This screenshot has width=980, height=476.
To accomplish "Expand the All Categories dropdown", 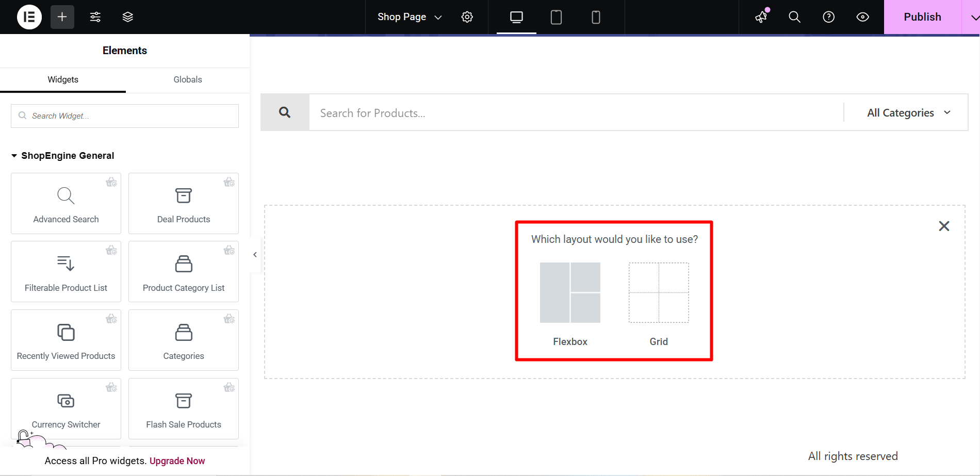I will click(907, 112).
